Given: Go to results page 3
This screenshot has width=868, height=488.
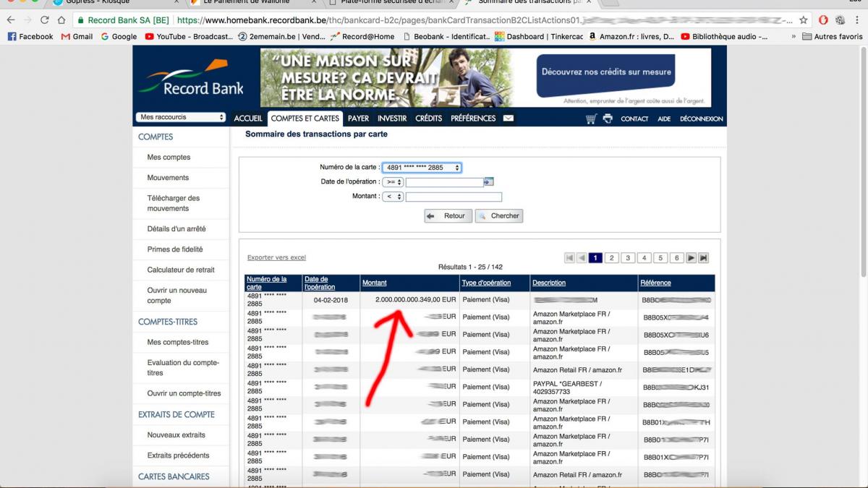Looking at the screenshot, I should (628, 257).
